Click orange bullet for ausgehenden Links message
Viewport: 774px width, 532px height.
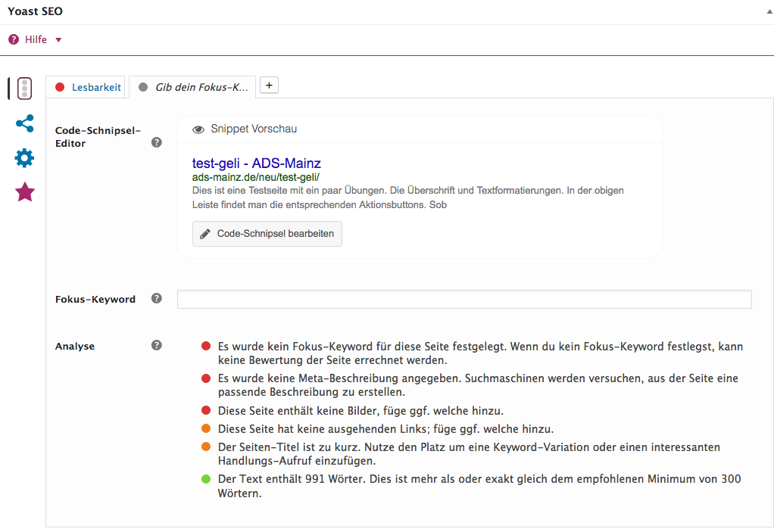(206, 428)
